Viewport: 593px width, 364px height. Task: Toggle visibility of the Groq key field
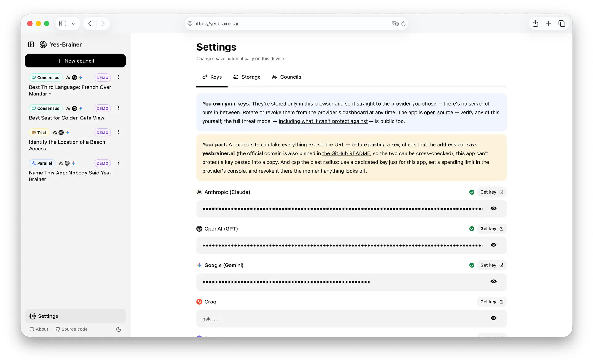coord(494,318)
